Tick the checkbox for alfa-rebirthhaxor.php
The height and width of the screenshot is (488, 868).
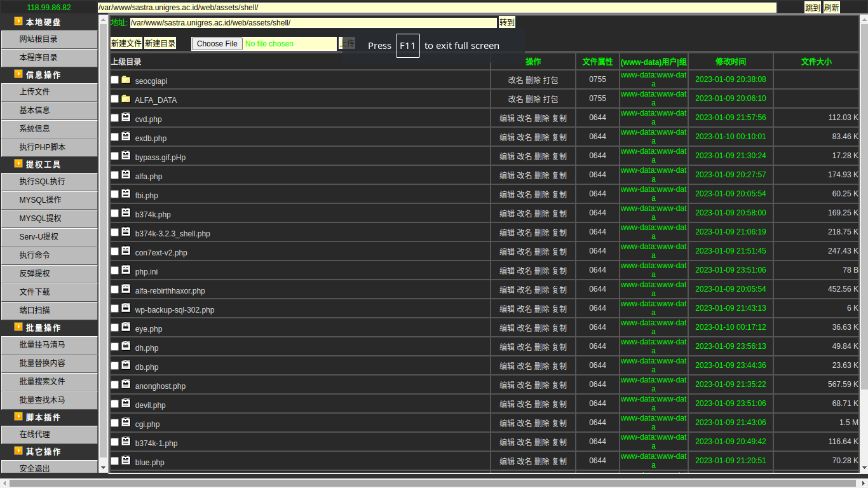[115, 290]
